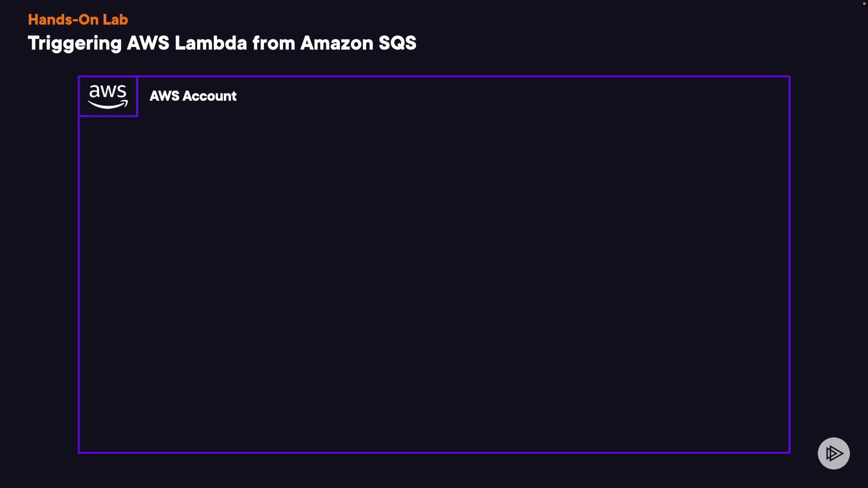868x488 pixels.
Task: Click the word "Lab" in orange heading
Action: pos(115,19)
